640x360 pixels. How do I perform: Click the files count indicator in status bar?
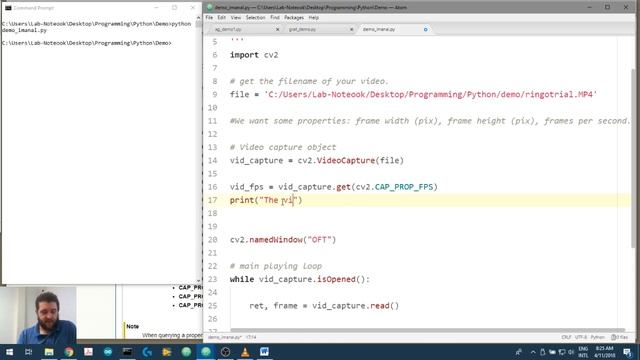tap(620, 337)
